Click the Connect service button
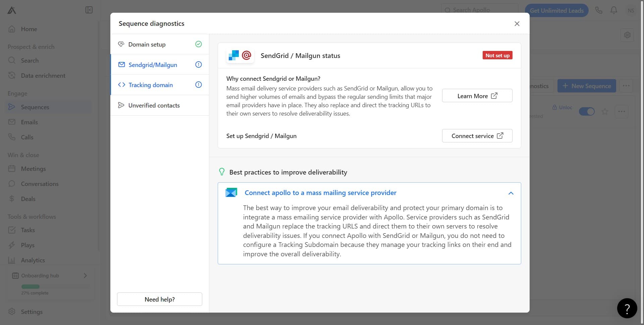The image size is (644, 325). point(477,136)
